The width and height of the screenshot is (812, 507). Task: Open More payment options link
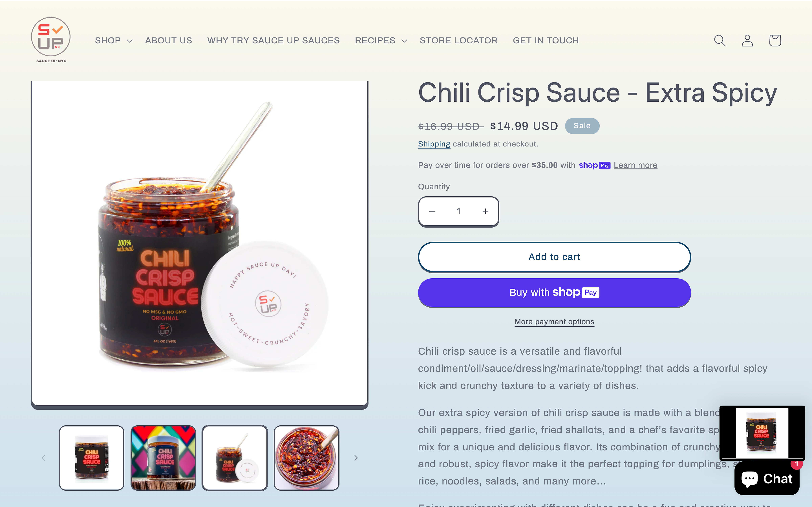pyautogui.click(x=554, y=322)
